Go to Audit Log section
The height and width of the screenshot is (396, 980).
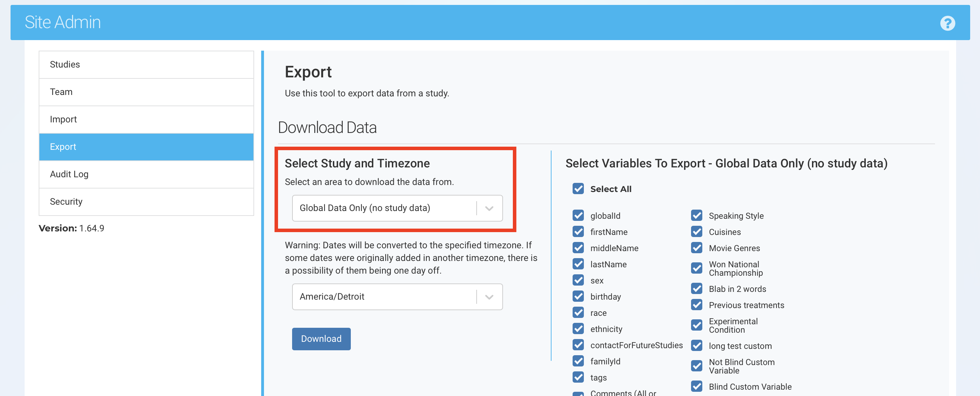pos(146,174)
